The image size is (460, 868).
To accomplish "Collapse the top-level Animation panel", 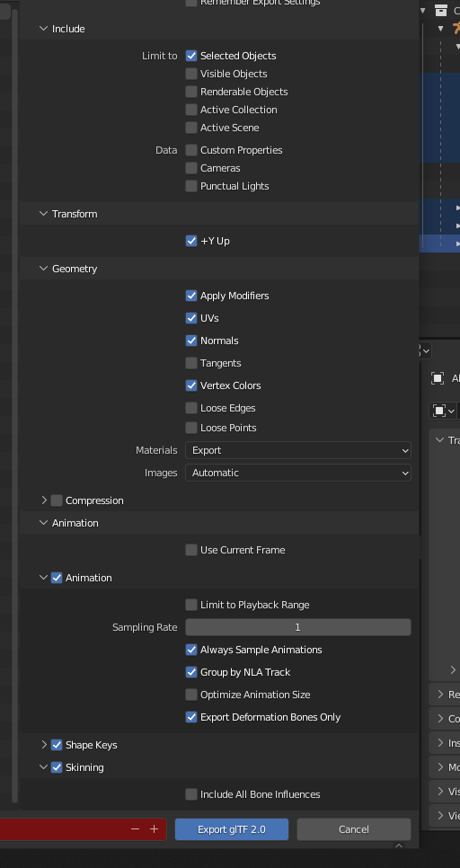I will pyautogui.click(x=44, y=523).
